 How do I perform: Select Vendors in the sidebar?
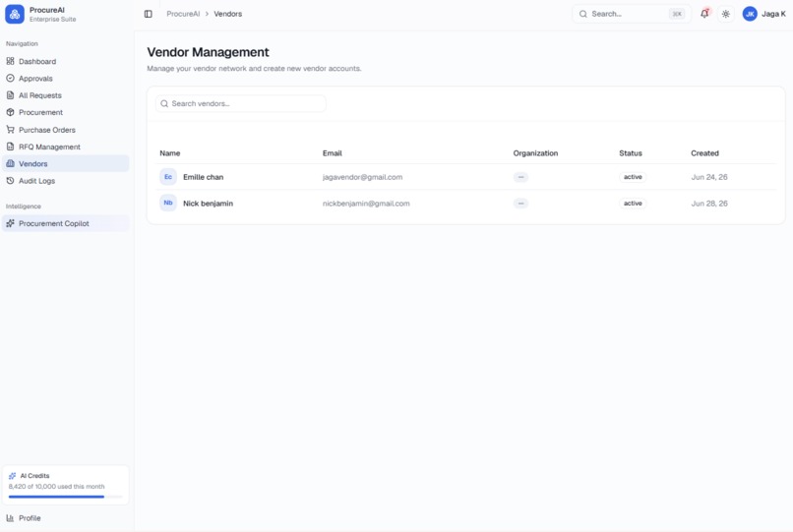pos(66,163)
